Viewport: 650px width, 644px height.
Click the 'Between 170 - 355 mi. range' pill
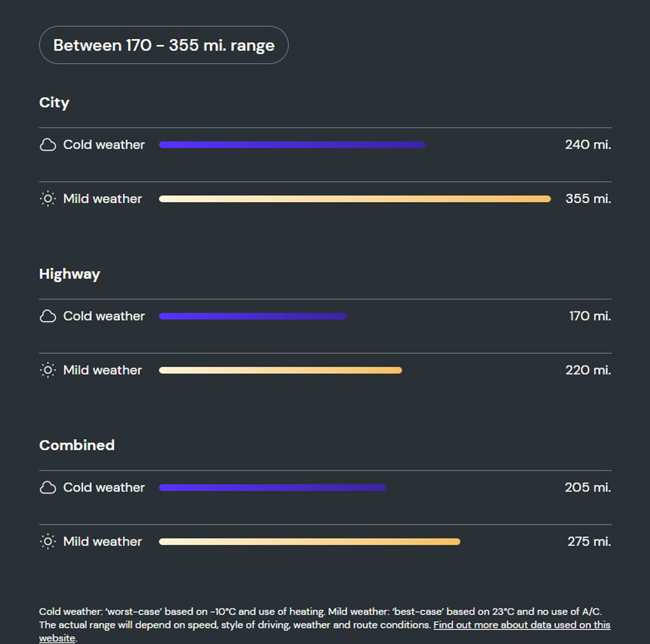tap(164, 45)
